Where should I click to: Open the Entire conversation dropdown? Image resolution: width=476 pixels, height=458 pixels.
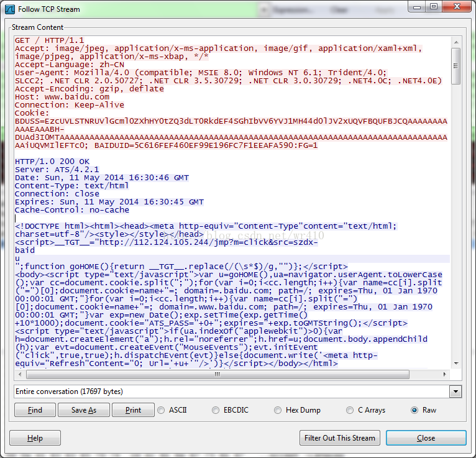(x=238, y=392)
